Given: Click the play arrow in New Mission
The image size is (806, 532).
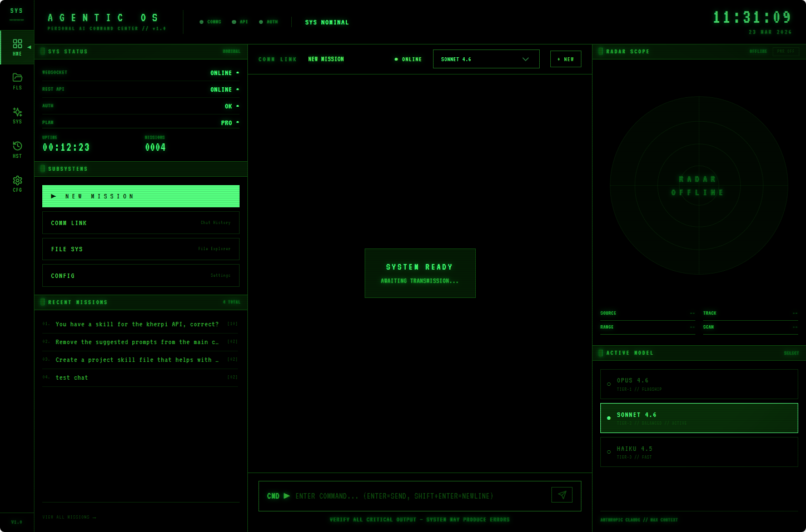Looking at the screenshot, I should [x=53, y=196].
